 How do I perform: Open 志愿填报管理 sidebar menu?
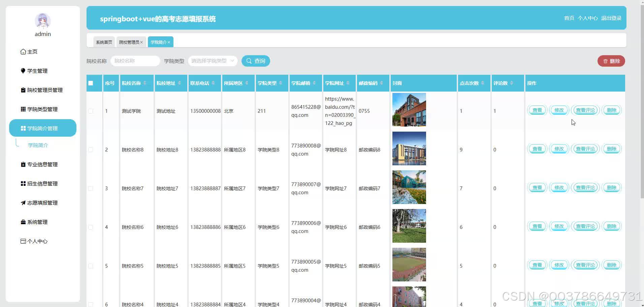point(39,203)
